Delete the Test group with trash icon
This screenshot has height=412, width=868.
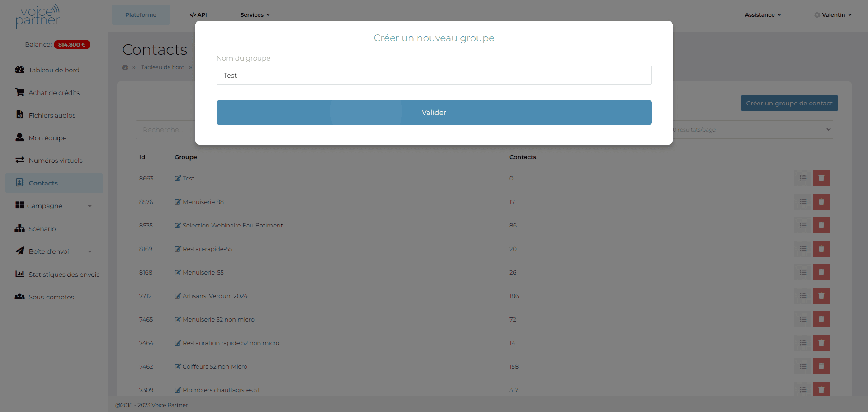point(821,178)
